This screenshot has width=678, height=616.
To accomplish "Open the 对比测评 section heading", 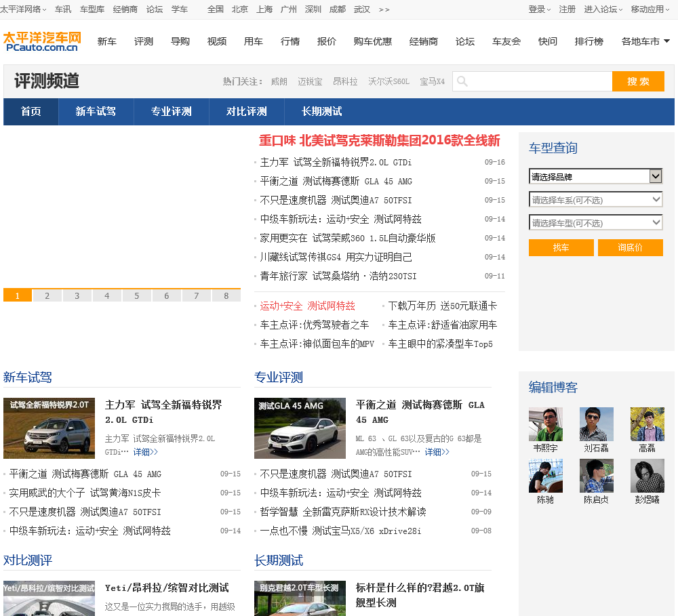I will [28, 560].
